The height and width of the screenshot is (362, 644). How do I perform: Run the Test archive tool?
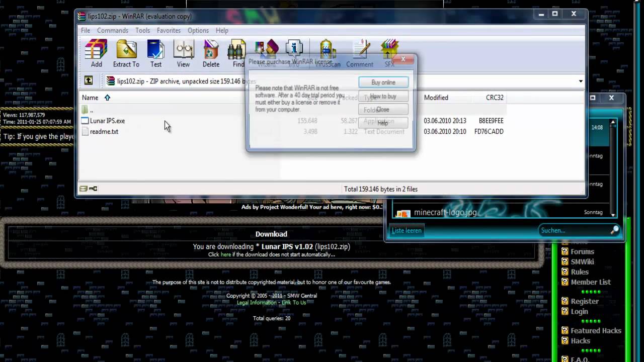coord(156,54)
